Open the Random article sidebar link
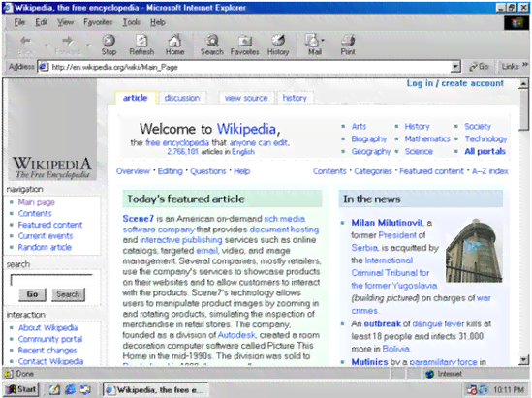Image resolution: width=532 pixels, height=398 pixels. coord(45,247)
